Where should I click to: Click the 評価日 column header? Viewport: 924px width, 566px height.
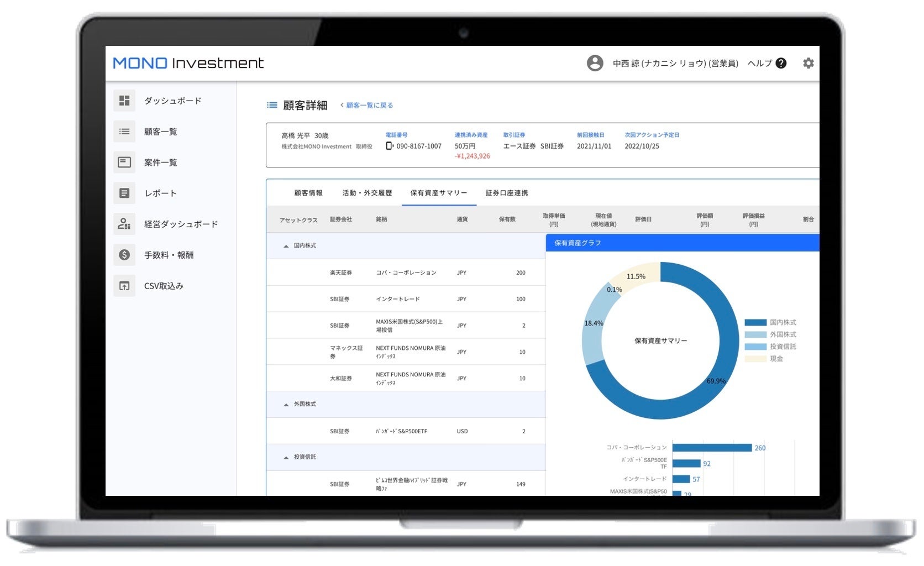coord(643,219)
